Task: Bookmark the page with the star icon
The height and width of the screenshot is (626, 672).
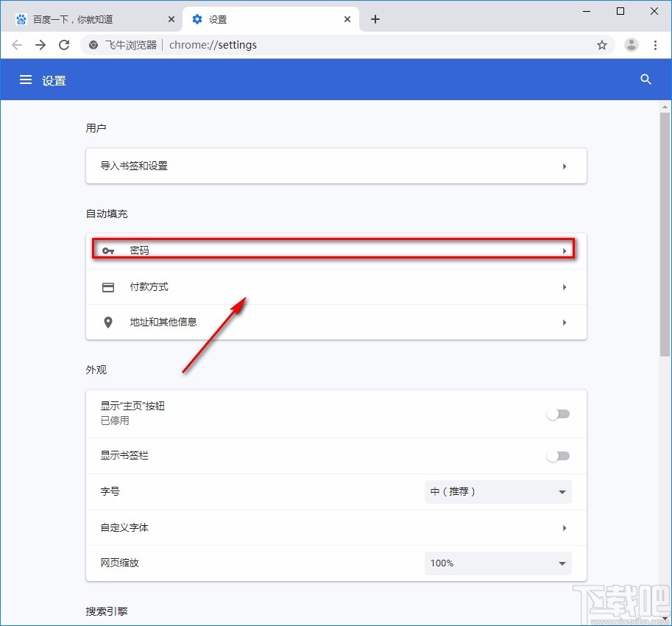Action: tap(602, 45)
